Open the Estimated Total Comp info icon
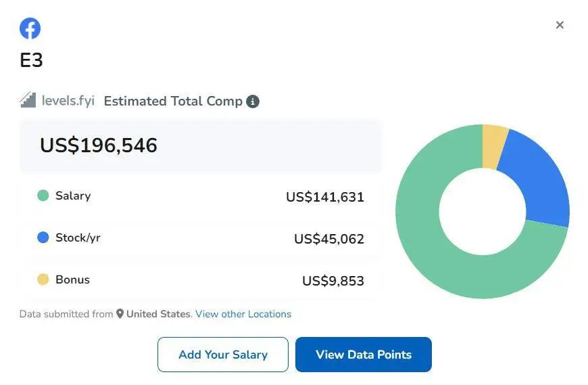Viewport: 588px width, 385px height. [253, 101]
